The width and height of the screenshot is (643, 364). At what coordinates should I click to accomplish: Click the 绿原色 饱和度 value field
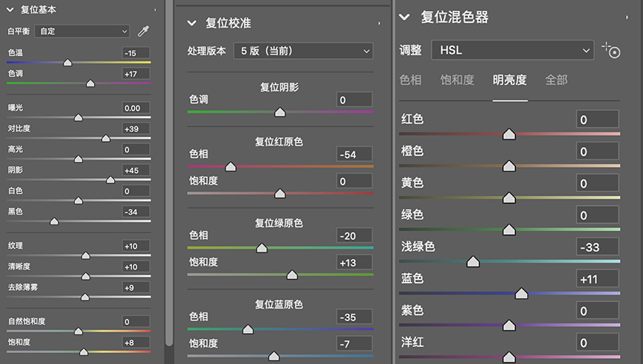354,262
